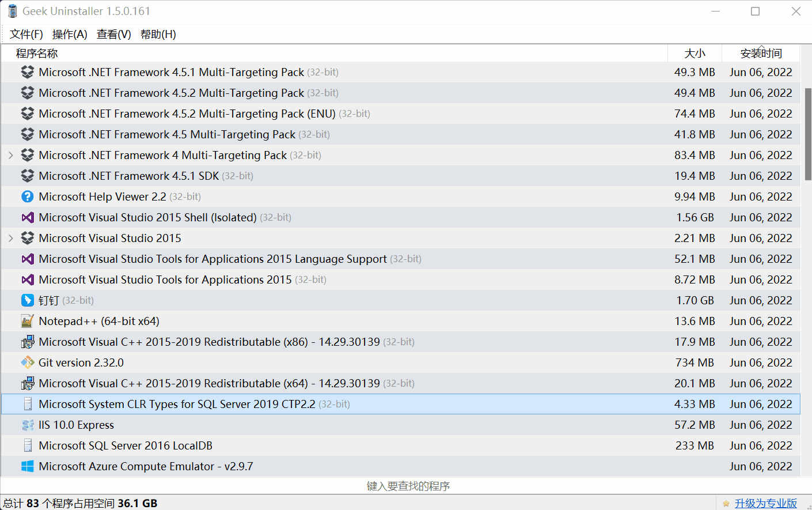Select Microsoft Azure Compute Emulator - v2.9.7 name
Viewport: 812px width, 510px height.
tap(146, 466)
